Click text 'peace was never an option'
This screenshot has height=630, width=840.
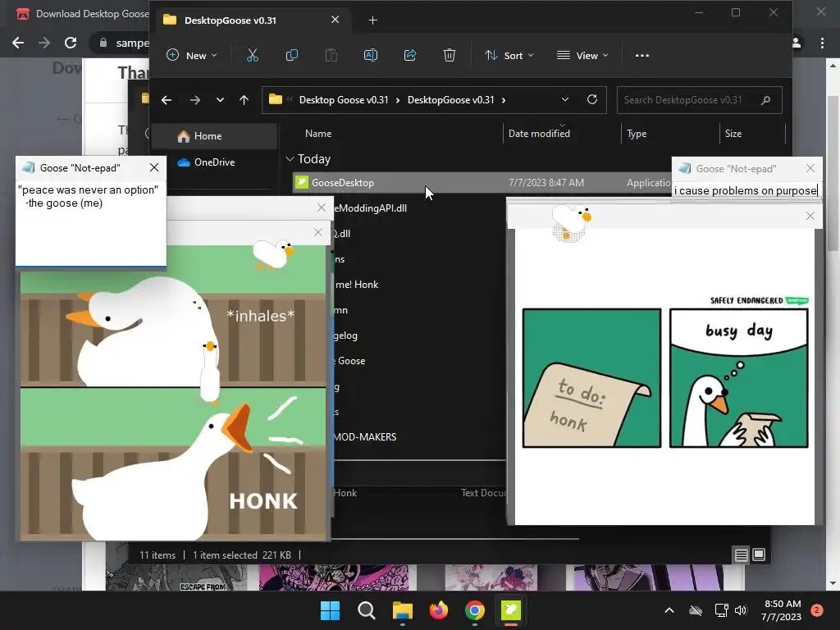click(x=89, y=190)
